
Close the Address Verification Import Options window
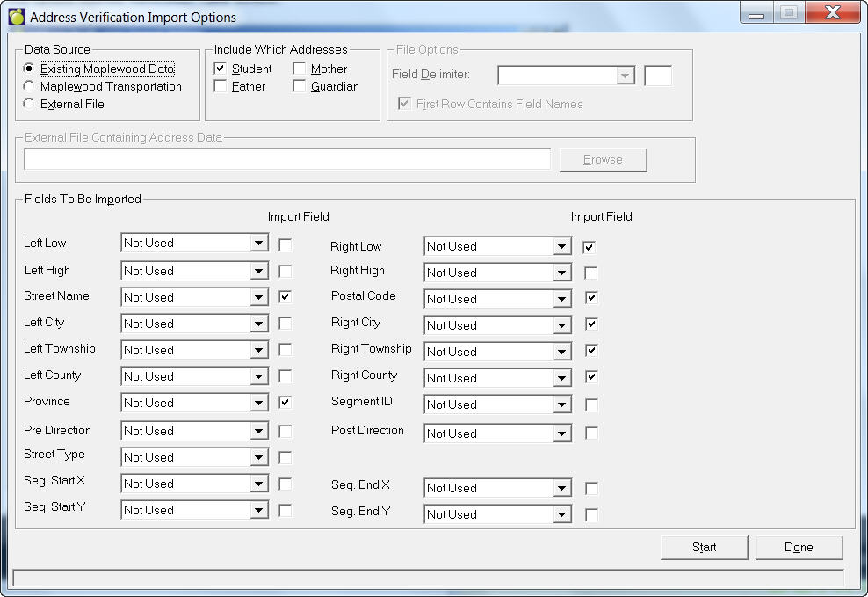pyautogui.click(x=832, y=13)
